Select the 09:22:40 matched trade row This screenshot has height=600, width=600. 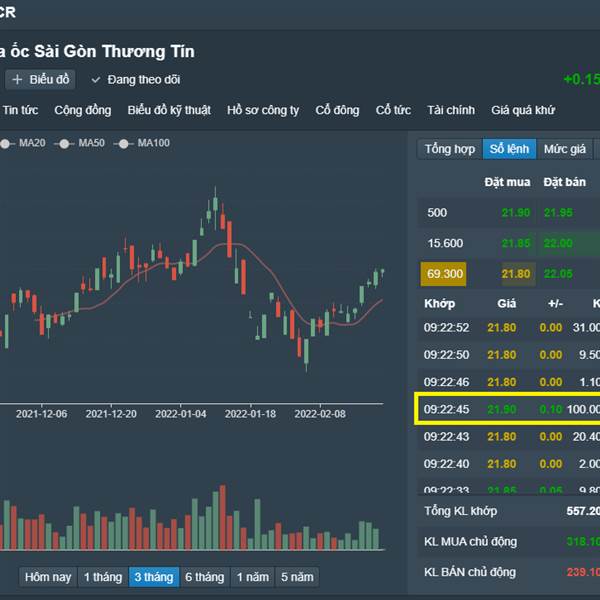pos(509,464)
